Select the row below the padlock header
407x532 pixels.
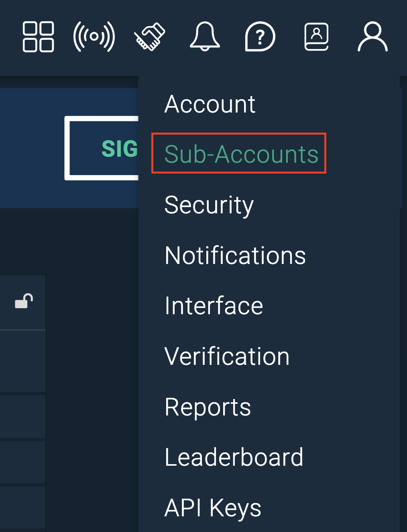tap(23, 361)
